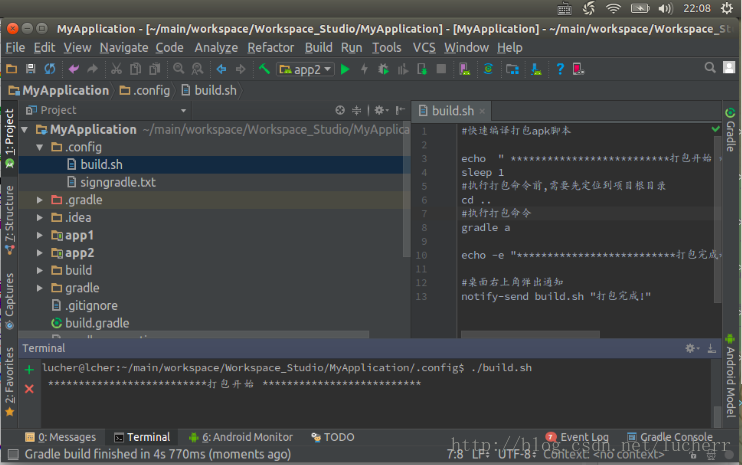Click the Scroll from Source target icon

pos(340,110)
